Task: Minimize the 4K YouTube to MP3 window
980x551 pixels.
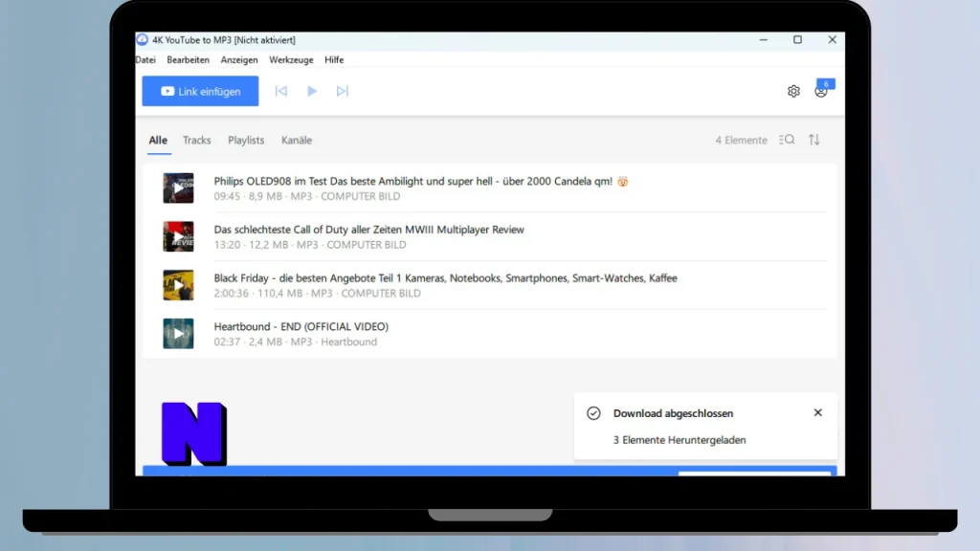Action: [764, 40]
